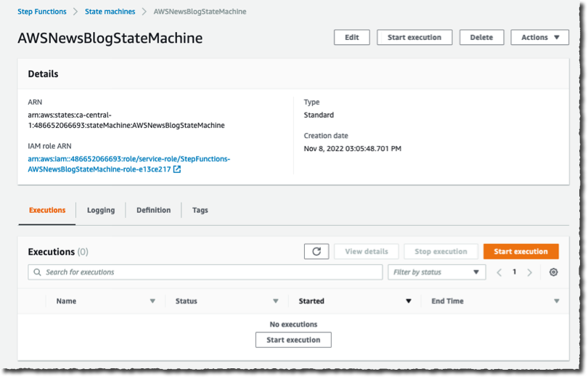588x377 pixels.
Task: Click the search magnifier icon
Action: coord(37,272)
